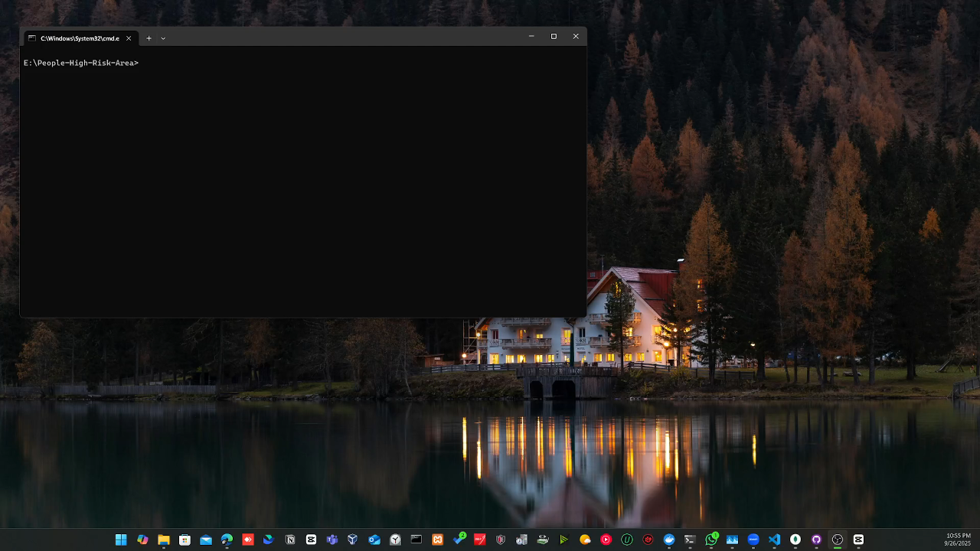
Task: Switch to Docker Desktop whale icon
Action: (x=669, y=540)
